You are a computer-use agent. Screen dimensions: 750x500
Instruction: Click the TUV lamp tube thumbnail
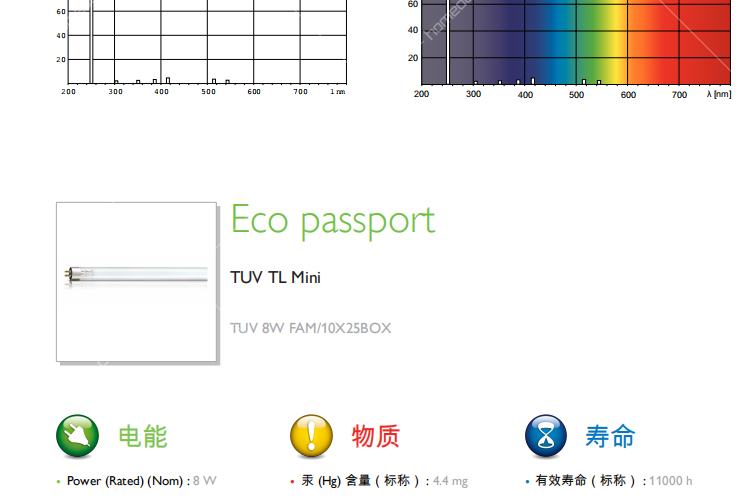tap(137, 282)
